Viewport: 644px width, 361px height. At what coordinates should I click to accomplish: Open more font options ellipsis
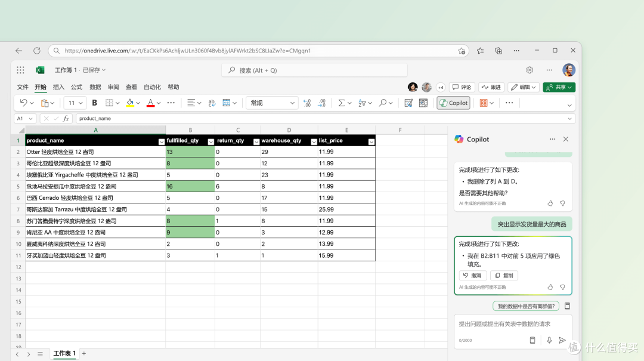171,103
